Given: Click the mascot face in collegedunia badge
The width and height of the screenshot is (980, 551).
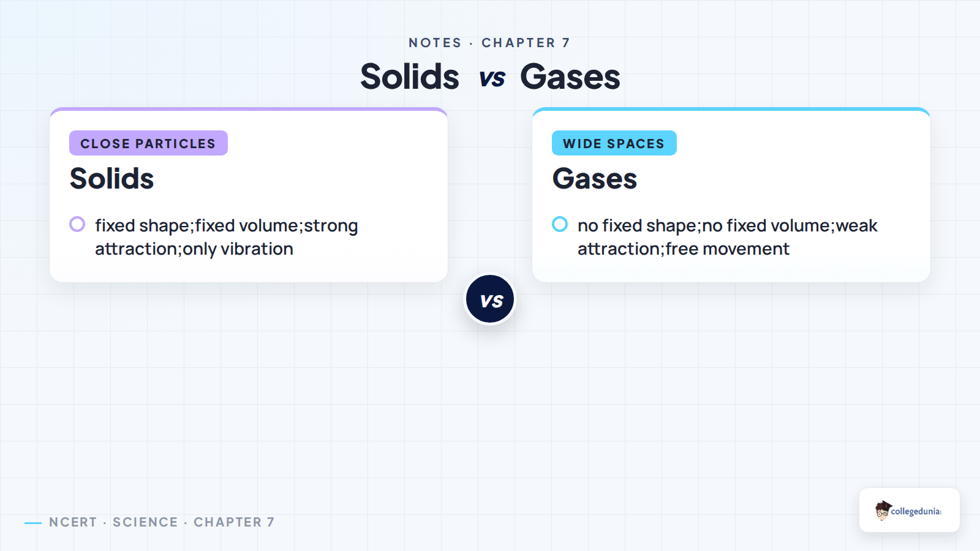Looking at the screenshot, I should coord(882,511).
